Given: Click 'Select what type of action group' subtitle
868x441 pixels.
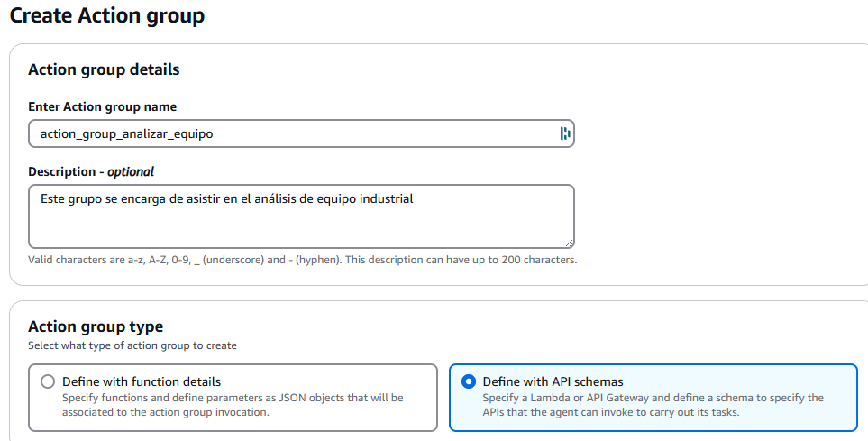Looking at the screenshot, I should click(132, 345).
